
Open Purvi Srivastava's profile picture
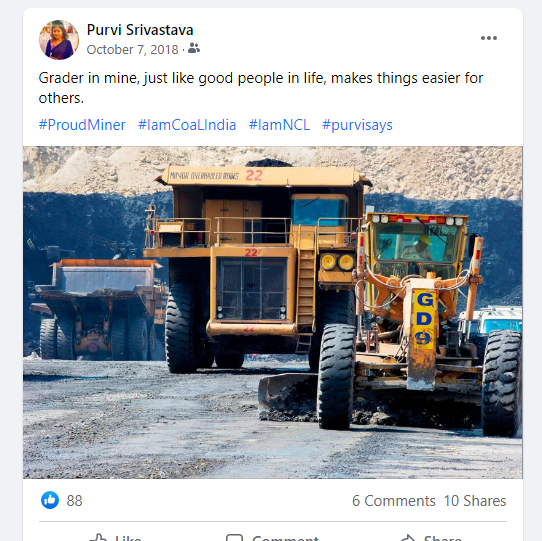click(59, 40)
